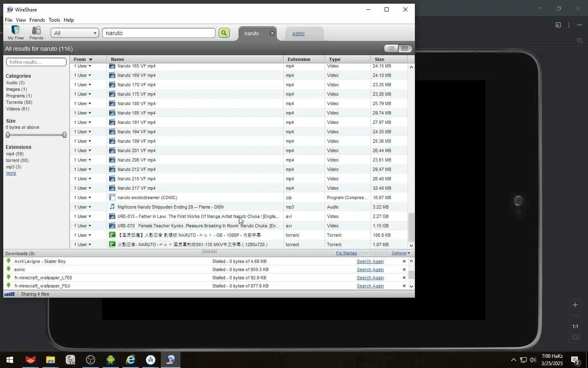Screen dimensions: 588x368
Task: Cancel the fr-minecraft_wallpaper_L7E8 download
Action: point(404,278)
